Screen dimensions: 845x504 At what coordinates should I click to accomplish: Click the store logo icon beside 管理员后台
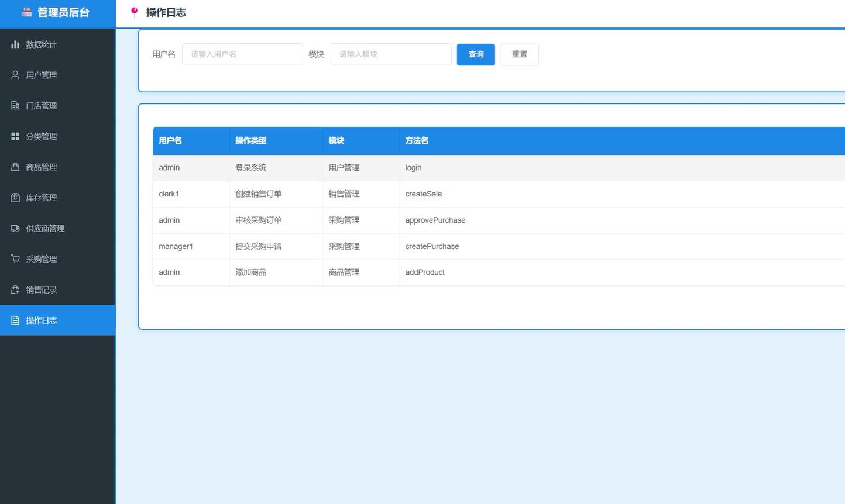pyautogui.click(x=27, y=12)
